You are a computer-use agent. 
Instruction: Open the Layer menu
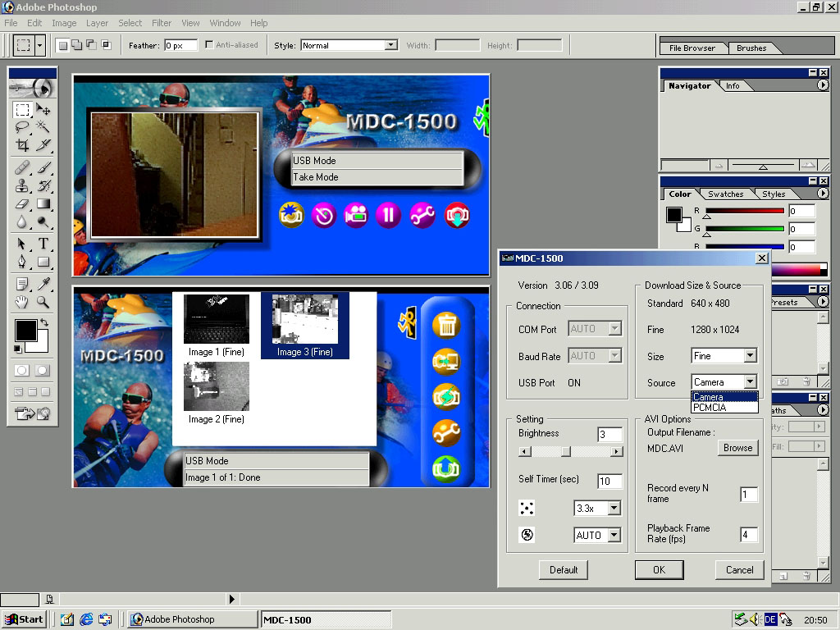tap(97, 23)
